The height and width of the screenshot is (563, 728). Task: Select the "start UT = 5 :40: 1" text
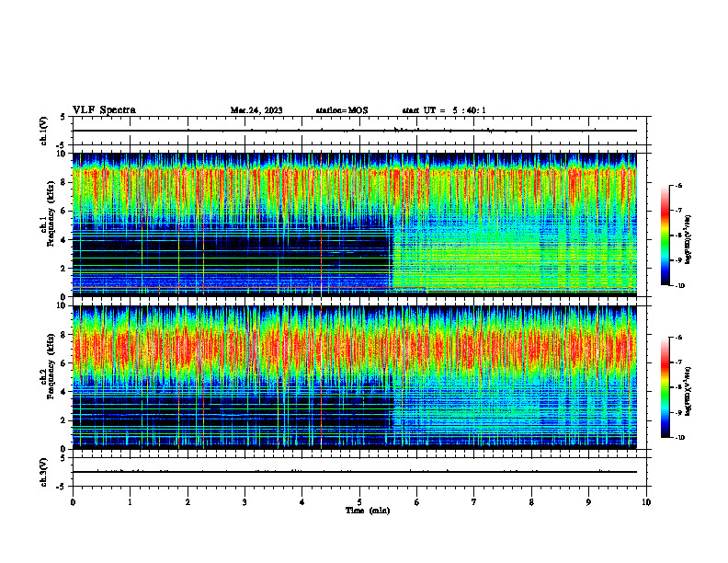pos(444,110)
